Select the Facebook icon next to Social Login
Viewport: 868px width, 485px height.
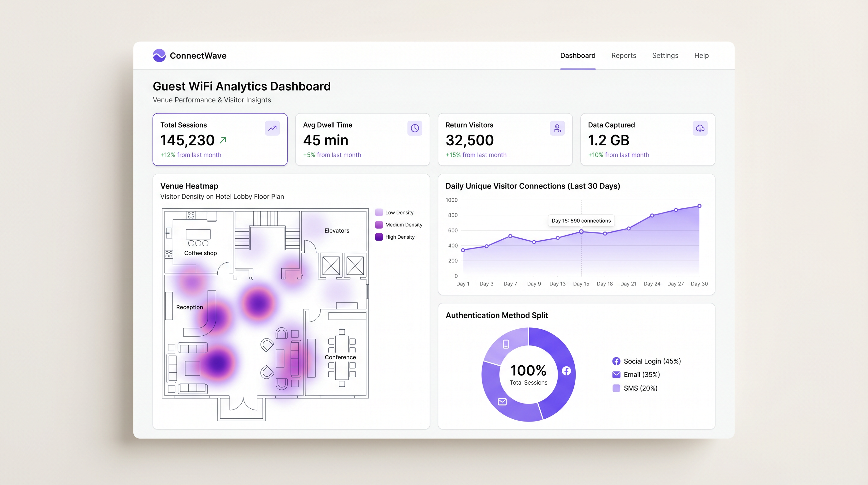click(x=616, y=361)
